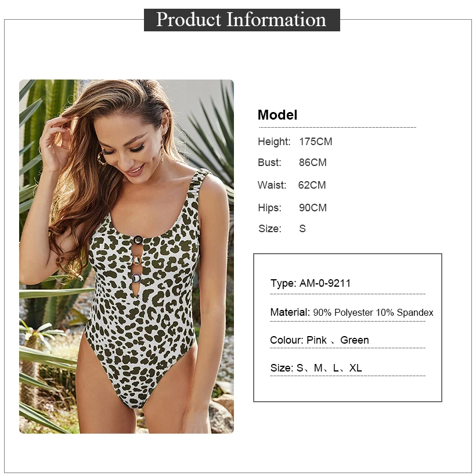This screenshot has height=476, width=476.
Task: Click the model's hoop earring
Action: point(102,158)
